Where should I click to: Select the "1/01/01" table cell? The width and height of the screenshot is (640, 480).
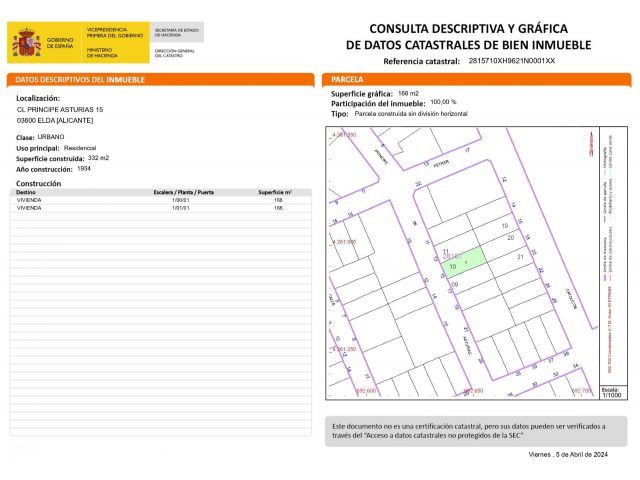point(180,208)
